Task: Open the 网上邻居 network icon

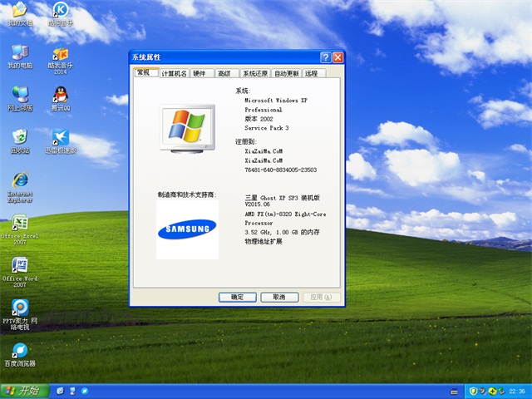Action: [x=19, y=95]
